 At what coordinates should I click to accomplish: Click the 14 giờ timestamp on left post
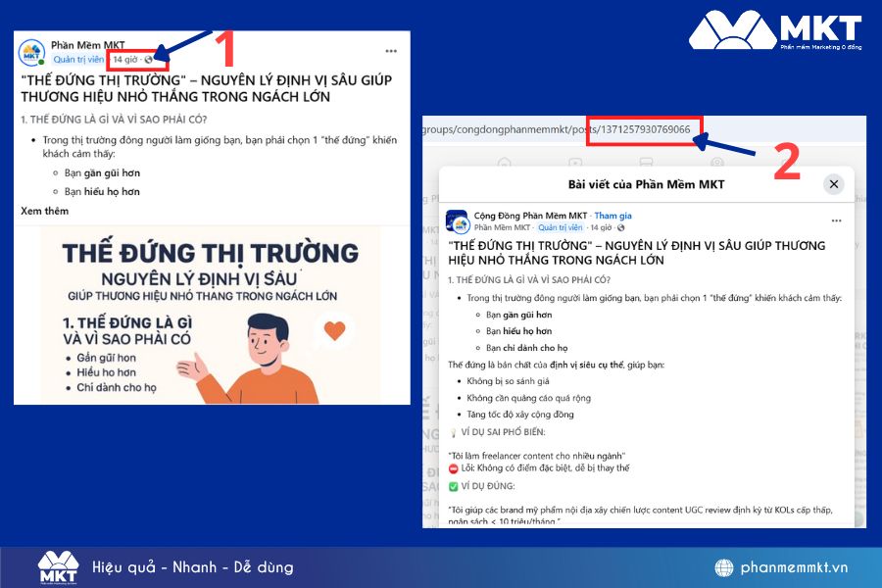pos(124,59)
